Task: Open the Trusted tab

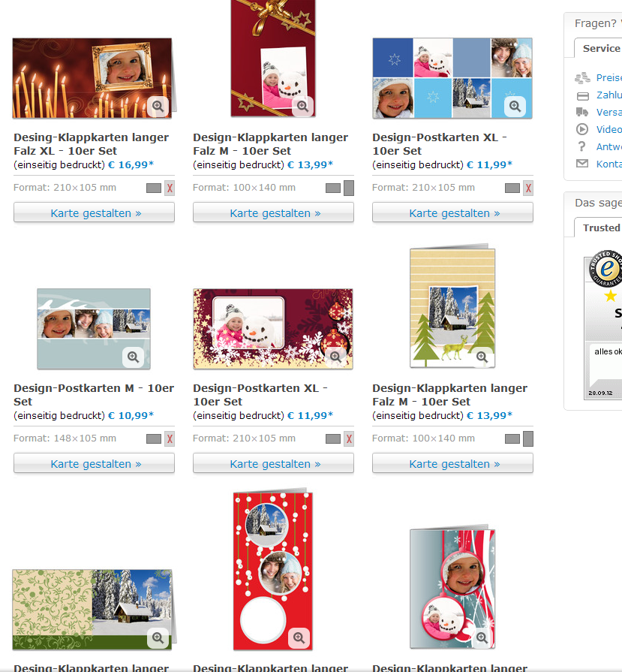Action: pos(599,228)
